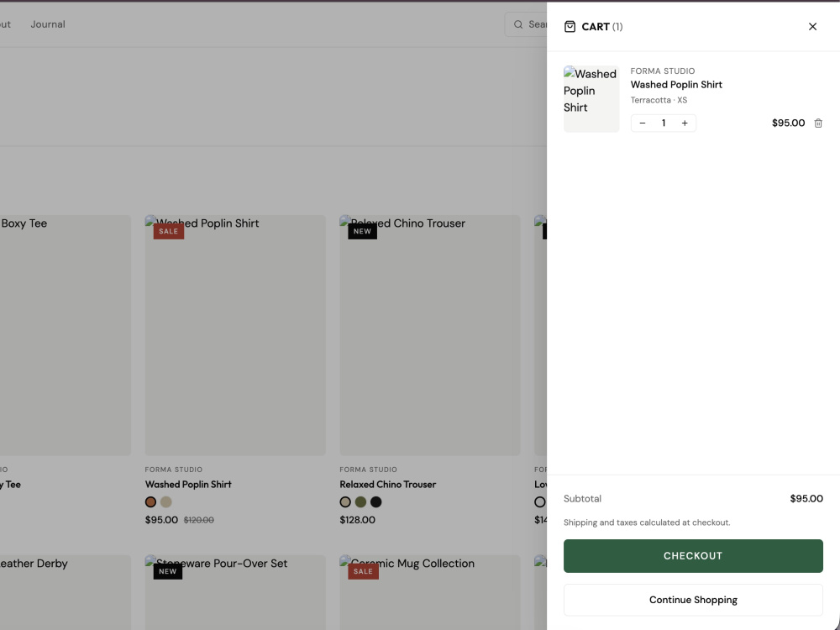
Task: Open the Washed Poplin Shirt product card image
Action: coord(235,335)
